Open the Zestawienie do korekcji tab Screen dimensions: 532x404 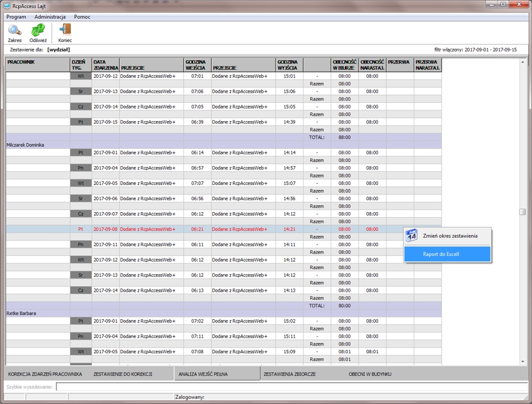123,374
